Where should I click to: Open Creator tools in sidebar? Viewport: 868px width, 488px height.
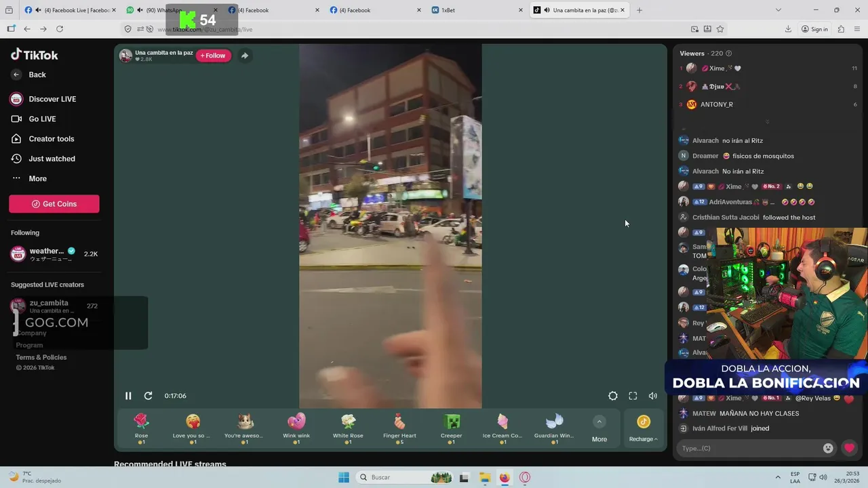tap(43, 139)
